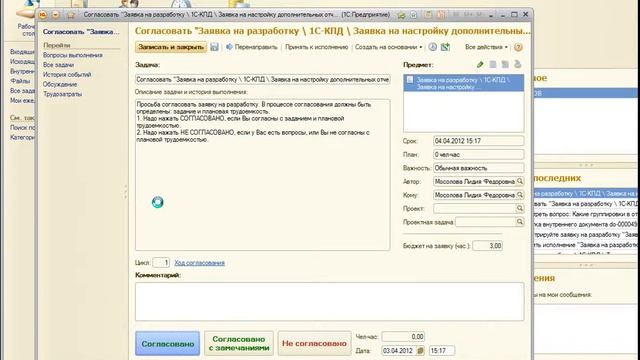The height and width of the screenshot is (360, 640).
Task: Click magnifier icon in Проектная задача field
Action: (x=520, y=222)
